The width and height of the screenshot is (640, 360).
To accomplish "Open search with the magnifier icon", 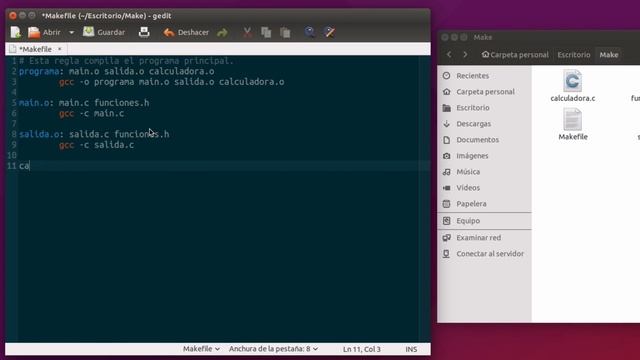I will coord(309,32).
